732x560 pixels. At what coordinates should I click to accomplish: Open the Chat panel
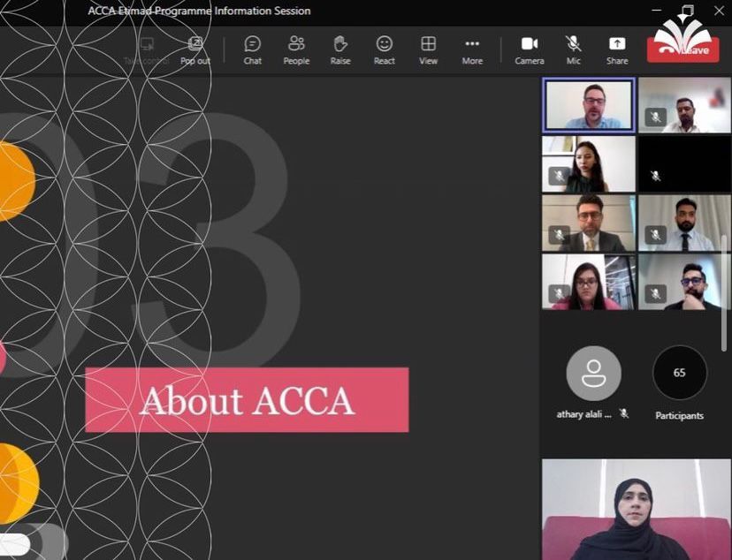tap(252, 50)
